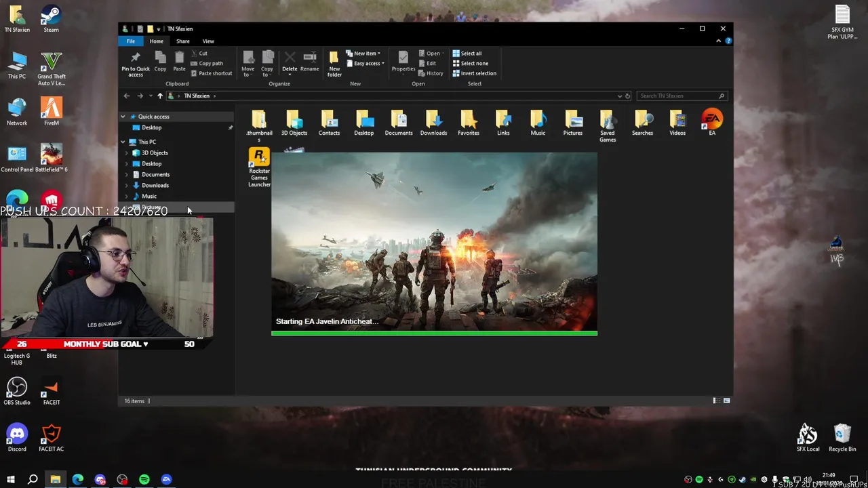Select the Videos folder
The width and height of the screenshot is (868, 488).
pyautogui.click(x=677, y=124)
